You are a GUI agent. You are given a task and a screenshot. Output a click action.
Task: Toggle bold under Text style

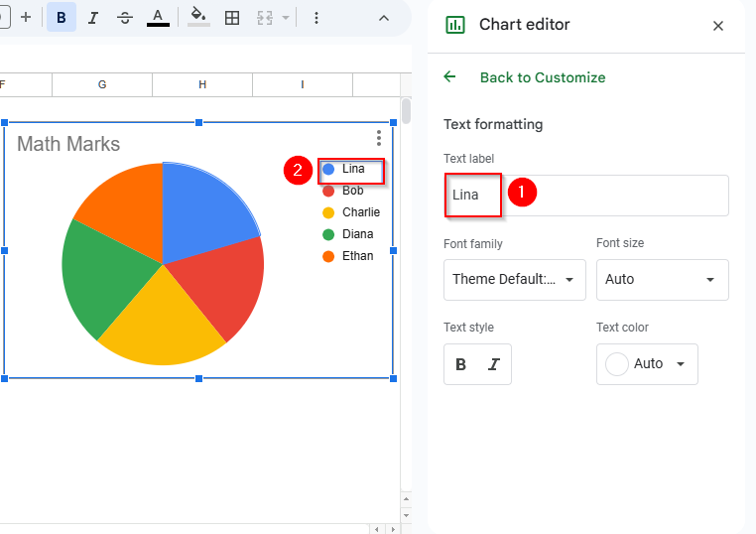pos(461,364)
